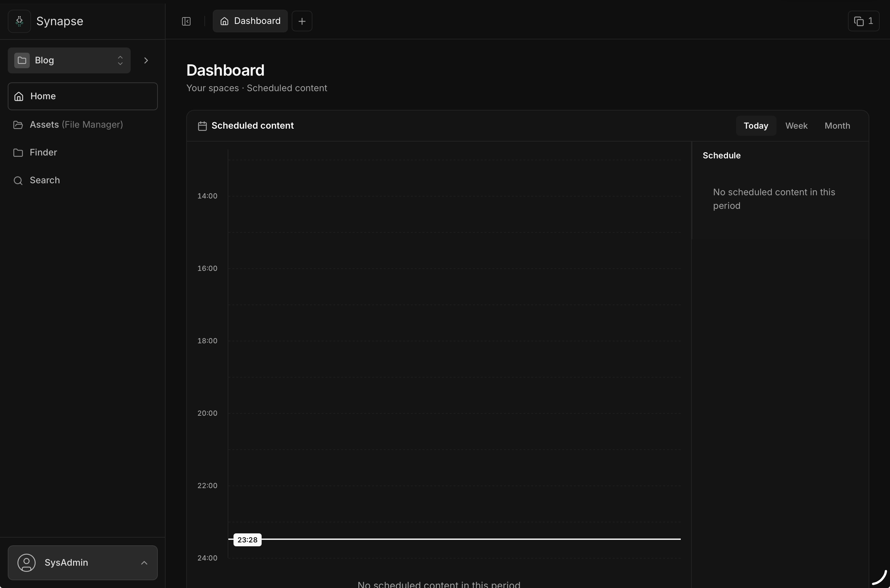The height and width of the screenshot is (588, 890).
Task: Switch schedule view to Today
Action: tap(756, 126)
